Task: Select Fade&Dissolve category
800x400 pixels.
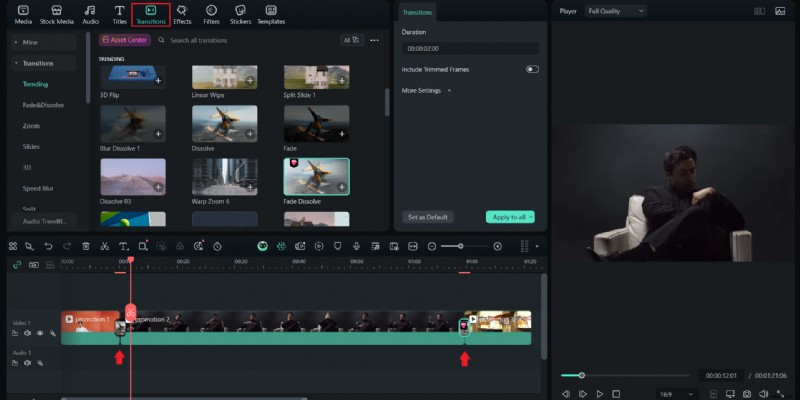Action: click(x=43, y=105)
